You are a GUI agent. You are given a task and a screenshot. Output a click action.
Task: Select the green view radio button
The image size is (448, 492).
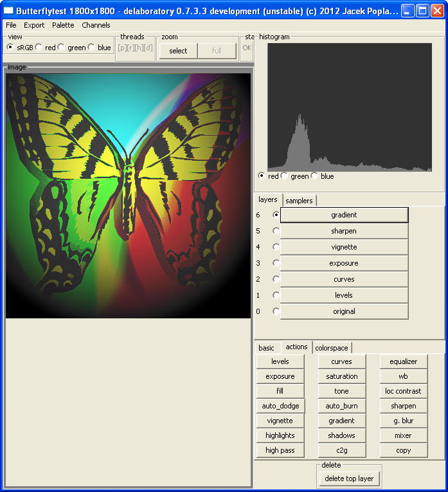pyautogui.click(x=61, y=48)
